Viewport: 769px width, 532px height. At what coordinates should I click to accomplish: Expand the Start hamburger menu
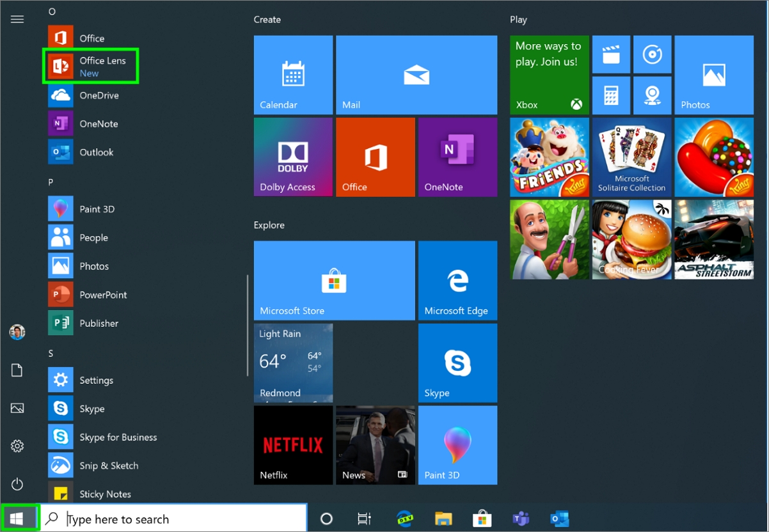point(17,19)
